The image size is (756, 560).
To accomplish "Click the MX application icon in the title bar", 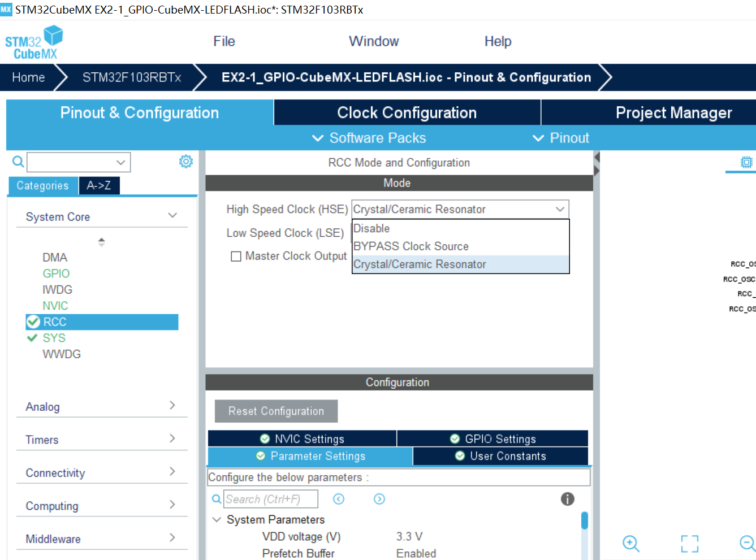I will click(6, 10).
